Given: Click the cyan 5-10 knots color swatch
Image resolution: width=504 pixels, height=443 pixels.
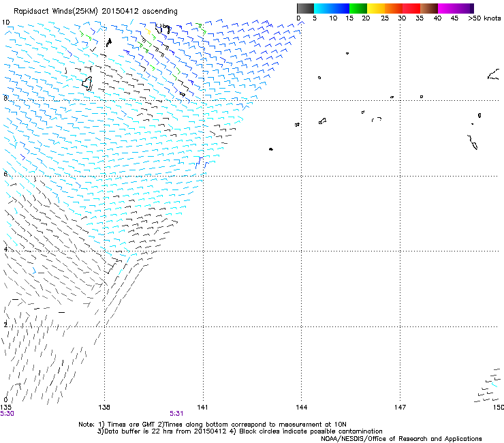Looking at the screenshot, I should point(323,8).
